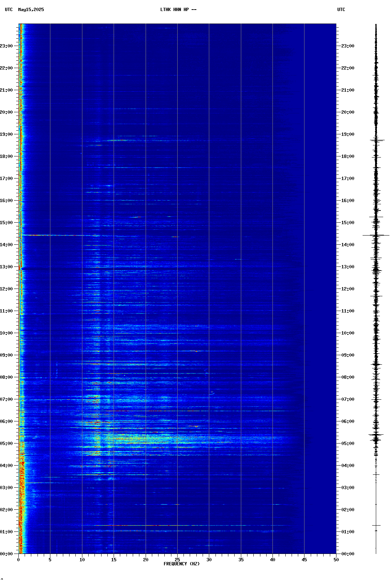Click the 05:00 label on left time axis
Viewport: 392px width, 583px height.
(x=6, y=444)
